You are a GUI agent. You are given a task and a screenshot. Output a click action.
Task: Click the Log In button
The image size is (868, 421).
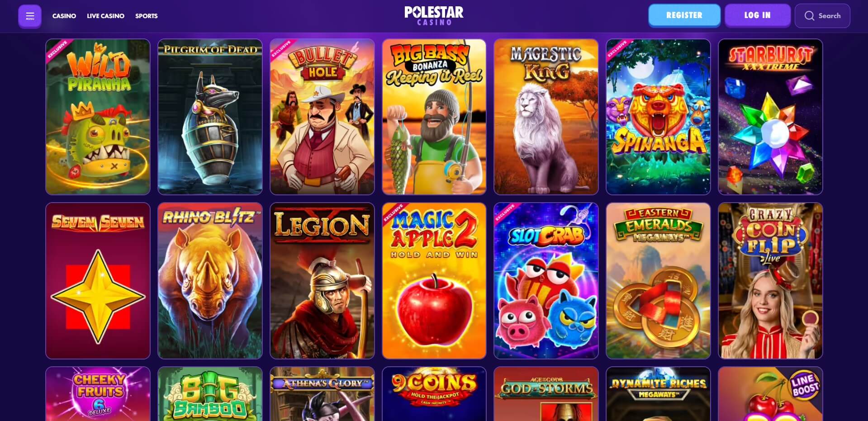758,15
